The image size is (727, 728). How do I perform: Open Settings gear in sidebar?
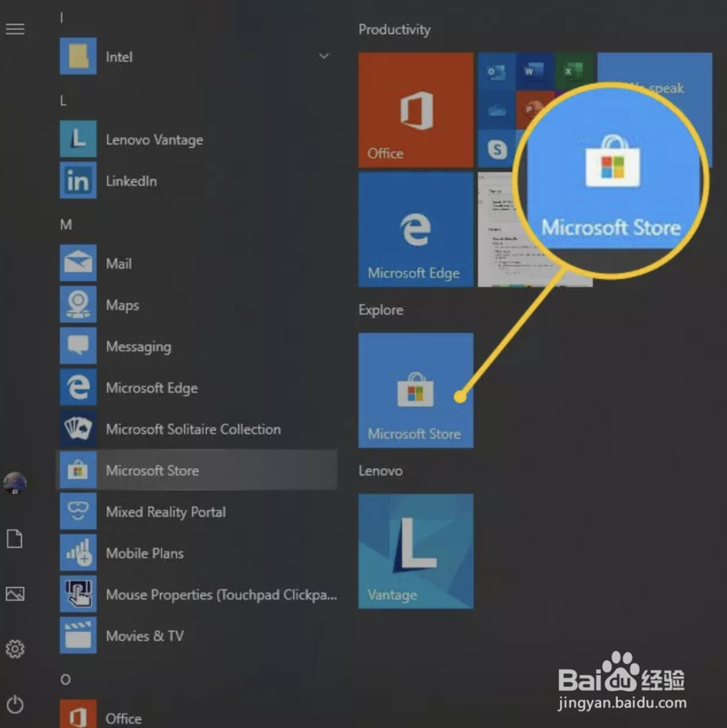15,649
